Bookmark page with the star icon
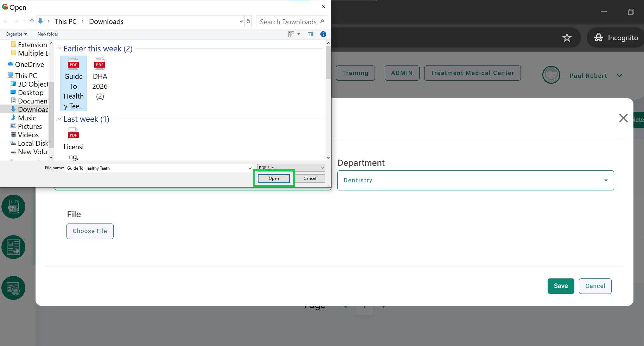The height and width of the screenshot is (346, 644). 567,38
